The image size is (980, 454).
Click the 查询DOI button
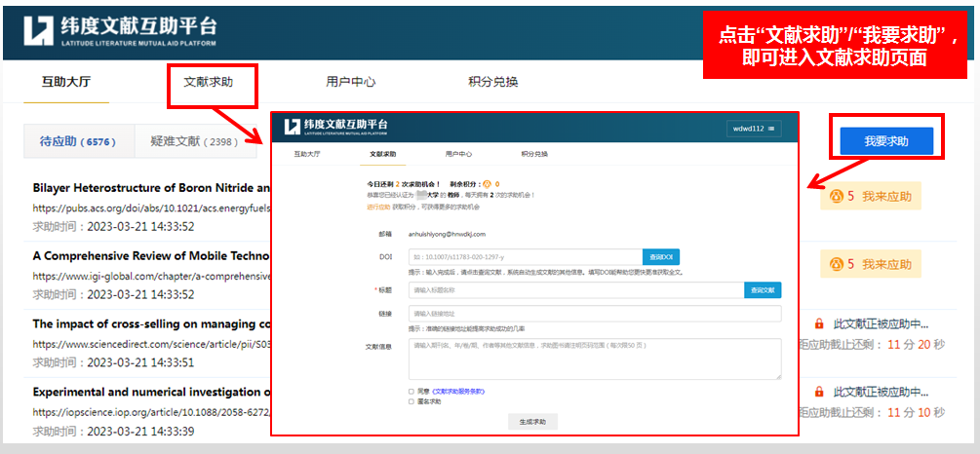click(660, 257)
